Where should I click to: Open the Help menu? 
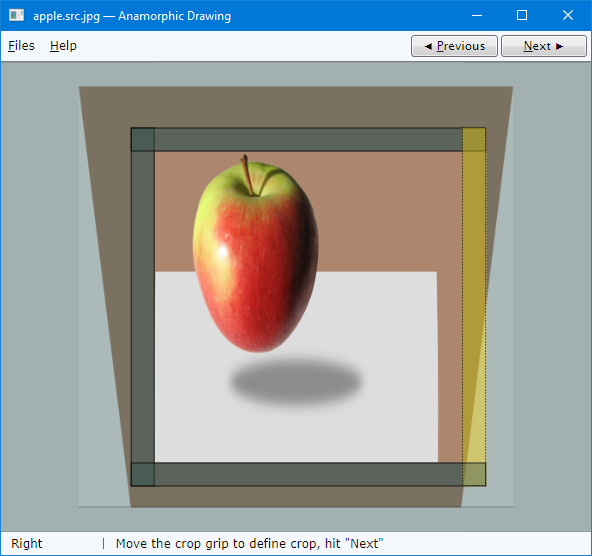click(63, 46)
